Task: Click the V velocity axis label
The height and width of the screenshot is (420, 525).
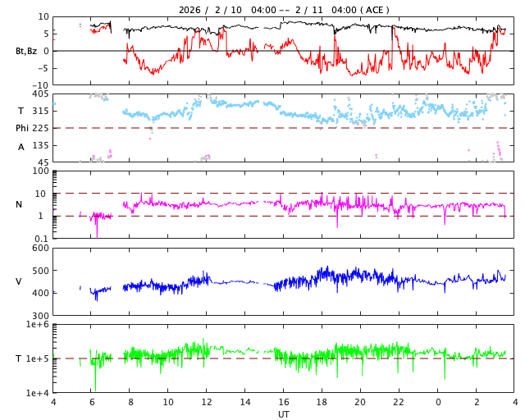Action: click(19, 281)
